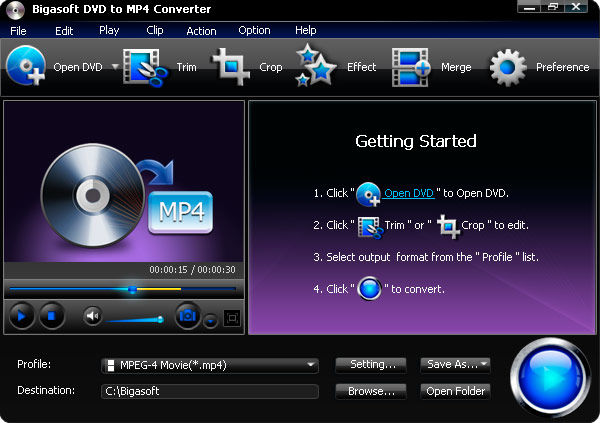
Task: Adjust the volume slider
Action: click(135, 319)
